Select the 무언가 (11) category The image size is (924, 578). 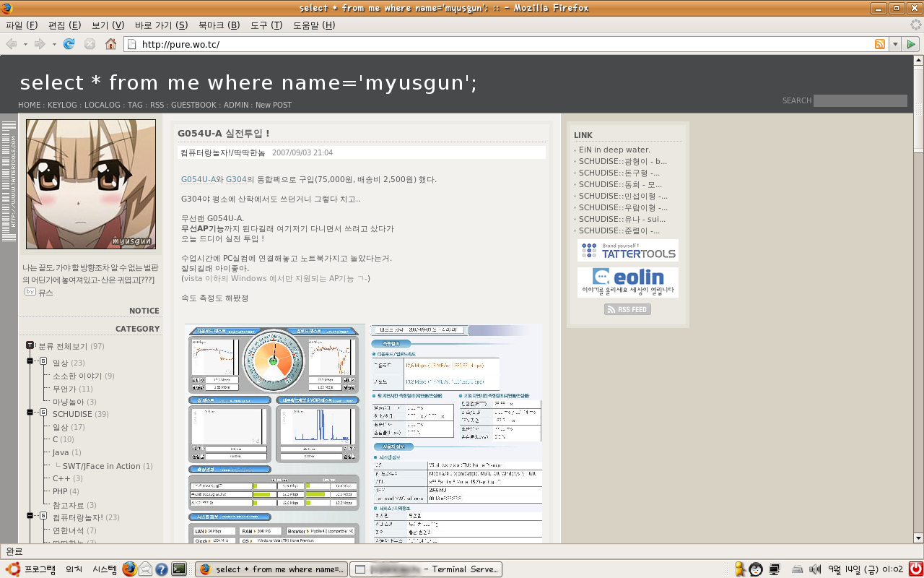[x=72, y=389]
